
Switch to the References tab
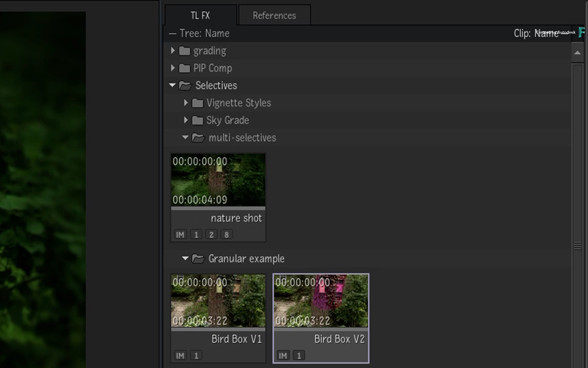(274, 15)
